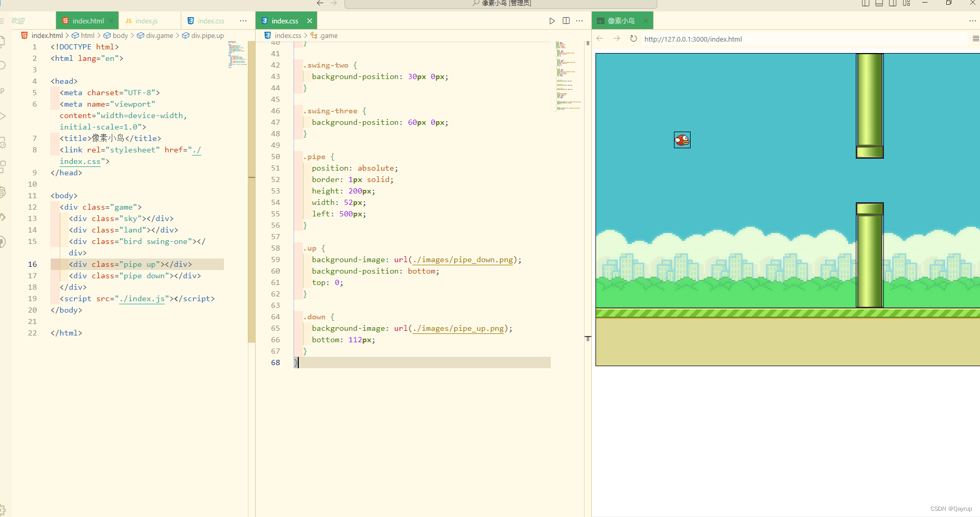Click the upper green pipe in preview
This screenshot has height=517, width=980.
pyautogui.click(x=869, y=106)
